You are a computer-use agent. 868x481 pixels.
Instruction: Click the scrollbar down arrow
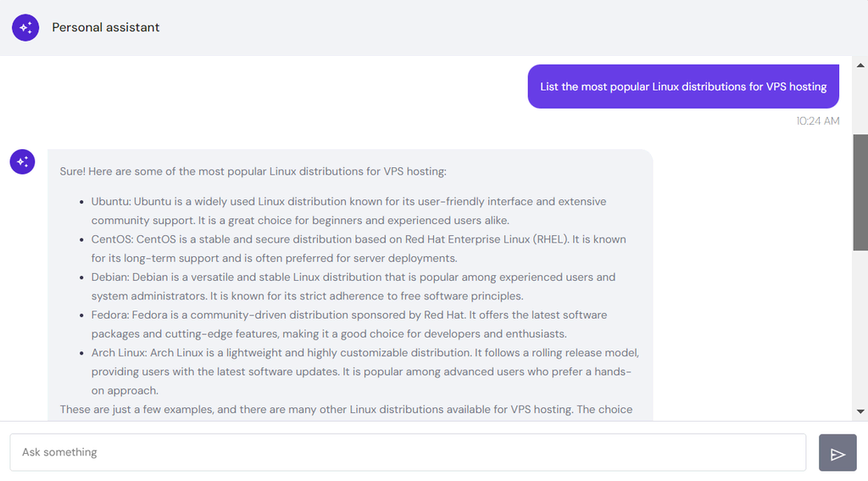[860, 411]
